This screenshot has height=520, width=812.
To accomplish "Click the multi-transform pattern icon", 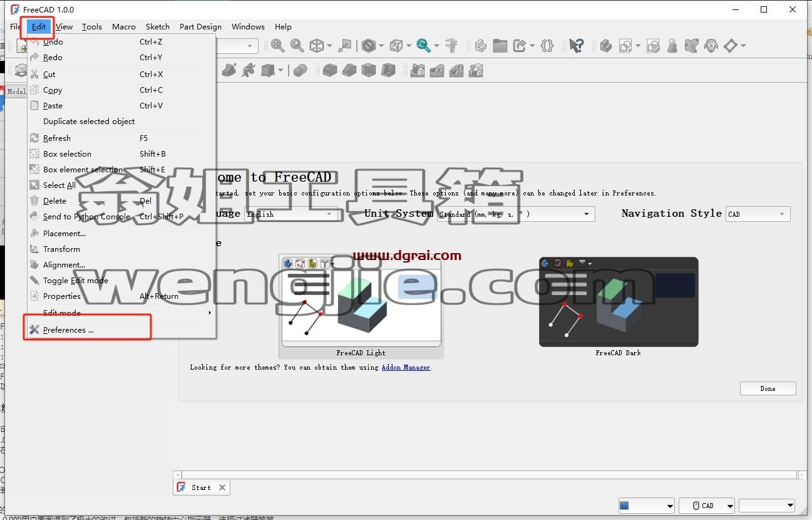I will pos(476,70).
